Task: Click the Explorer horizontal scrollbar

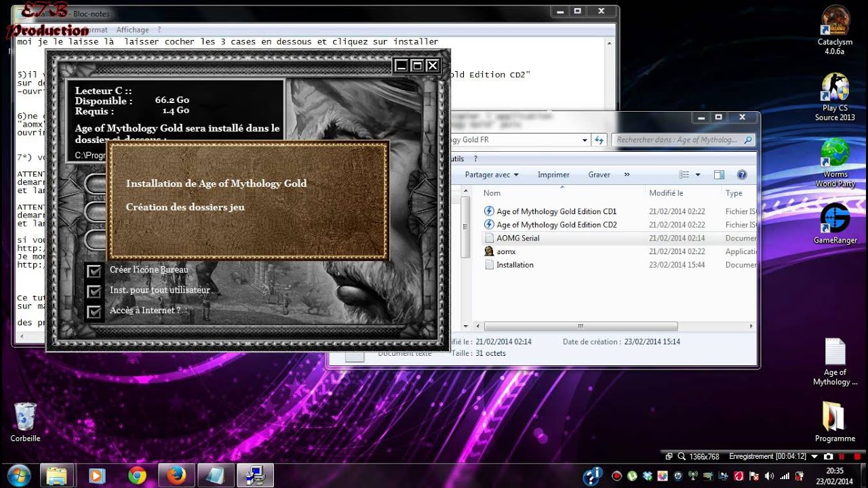Action: click(x=580, y=326)
